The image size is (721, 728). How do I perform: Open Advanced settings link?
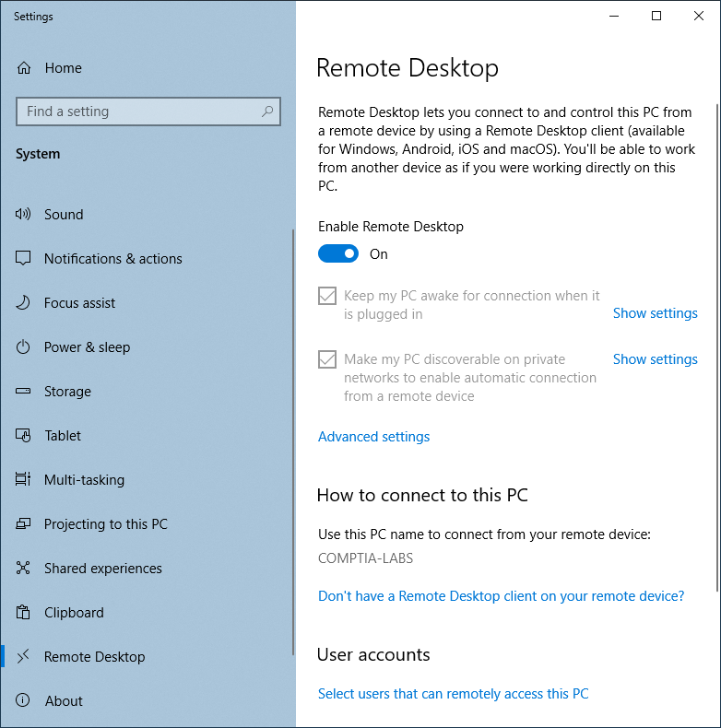(373, 437)
